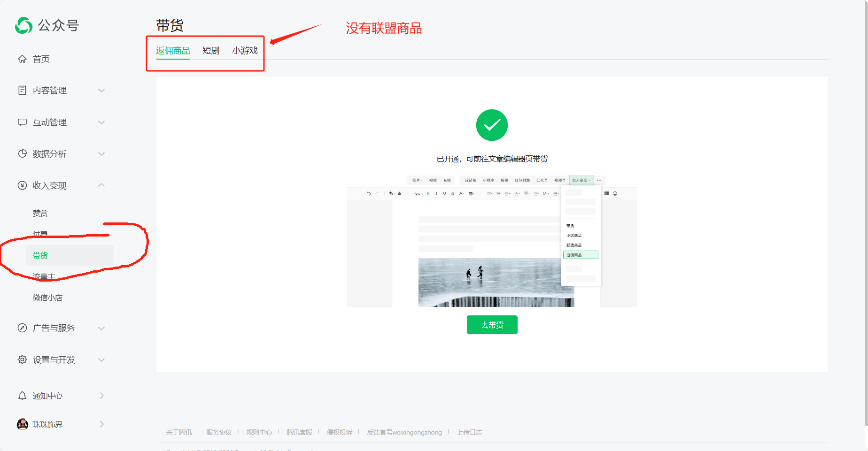Switch to the 返佣商品 tab
The height and width of the screenshot is (451, 868).
[x=173, y=51]
